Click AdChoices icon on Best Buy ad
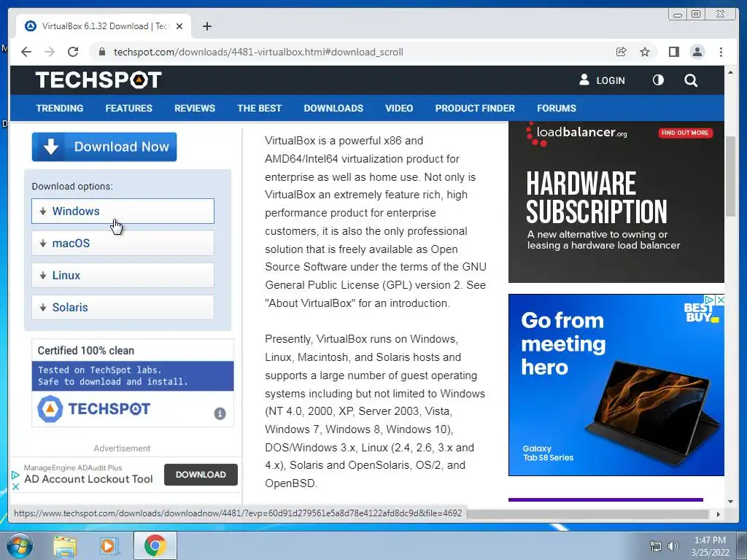Image resolution: width=747 pixels, height=560 pixels. point(709,300)
